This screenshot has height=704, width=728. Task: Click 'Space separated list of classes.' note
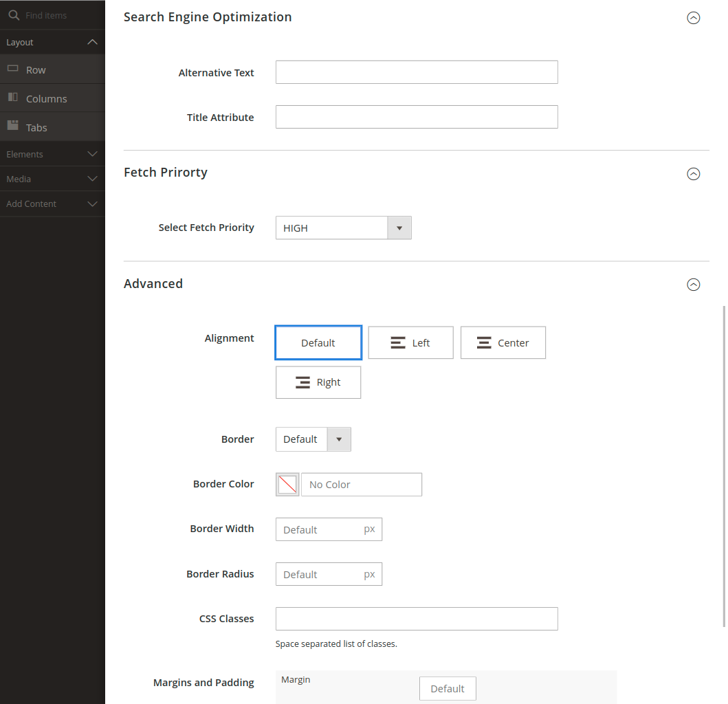[x=336, y=644]
